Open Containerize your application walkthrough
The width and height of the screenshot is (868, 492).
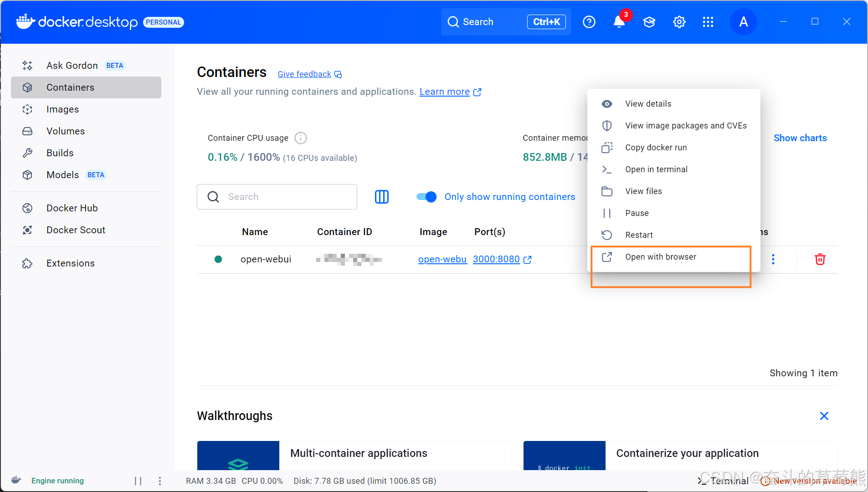pos(680,456)
